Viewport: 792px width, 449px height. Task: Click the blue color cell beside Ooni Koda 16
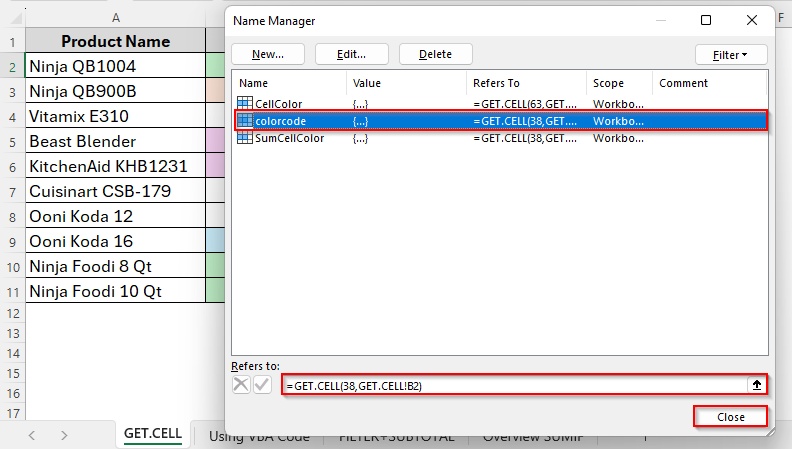[x=215, y=242]
